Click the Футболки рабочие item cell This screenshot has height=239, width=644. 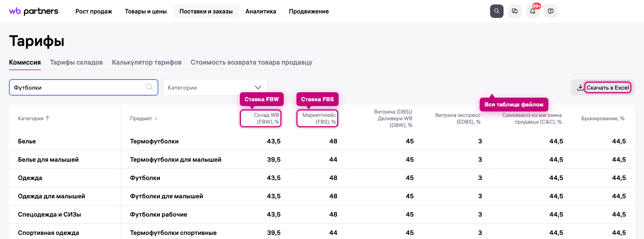point(158,214)
